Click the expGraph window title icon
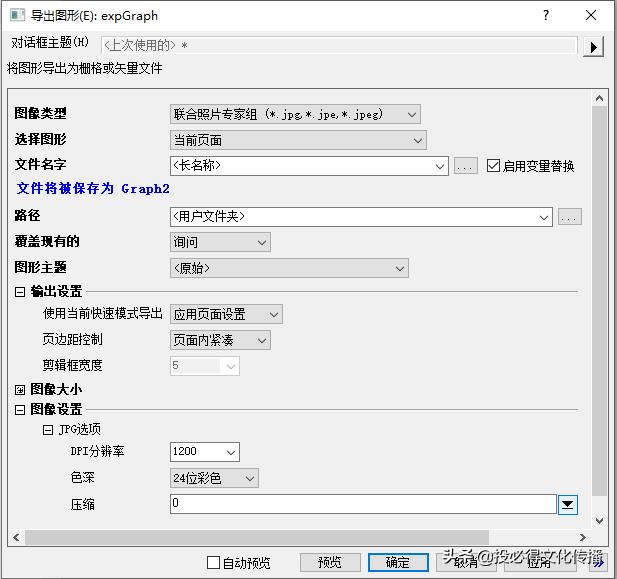 [17, 15]
